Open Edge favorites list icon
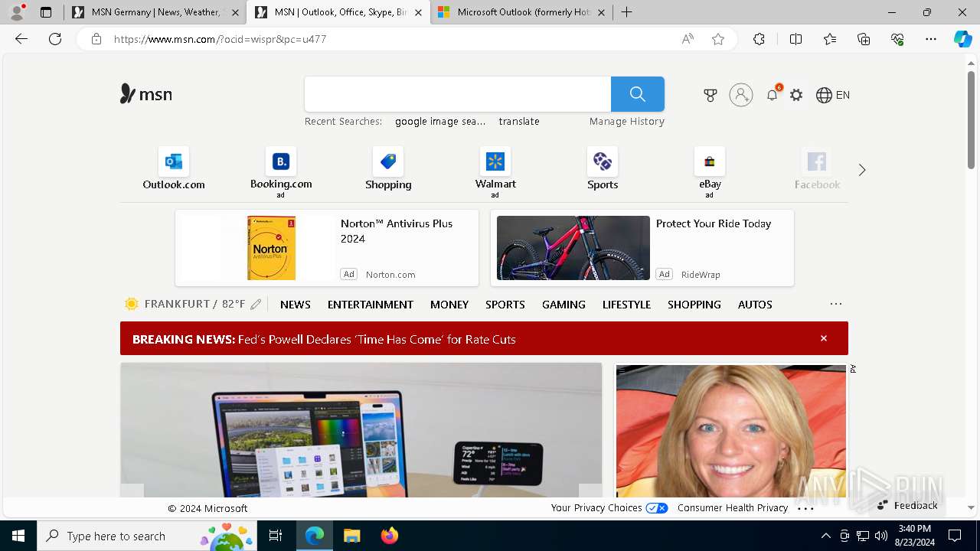The image size is (980, 551). (830, 39)
